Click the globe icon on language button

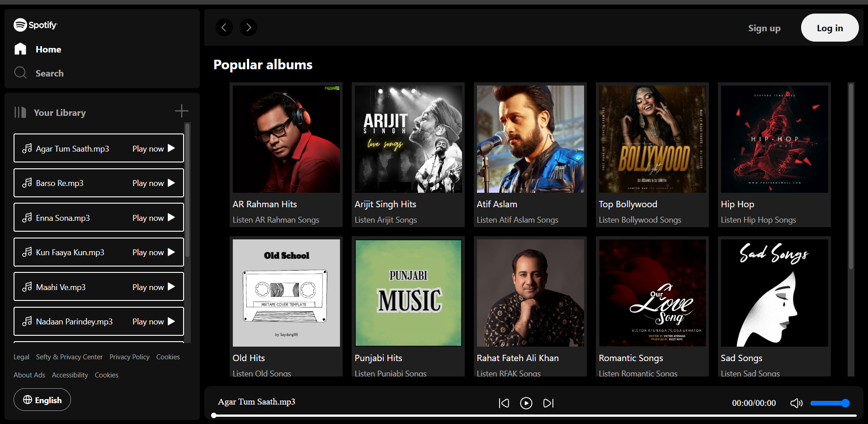point(28,400)
